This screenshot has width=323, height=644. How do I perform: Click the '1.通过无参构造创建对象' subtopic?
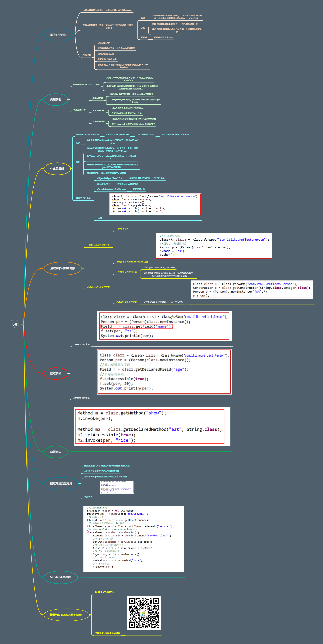click(98, 245)
